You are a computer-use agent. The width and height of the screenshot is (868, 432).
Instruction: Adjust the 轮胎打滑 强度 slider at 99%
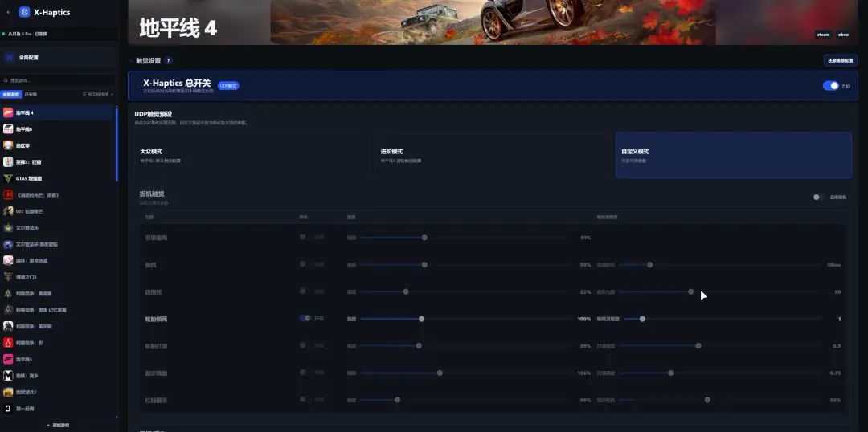click(x=419, y=346)
